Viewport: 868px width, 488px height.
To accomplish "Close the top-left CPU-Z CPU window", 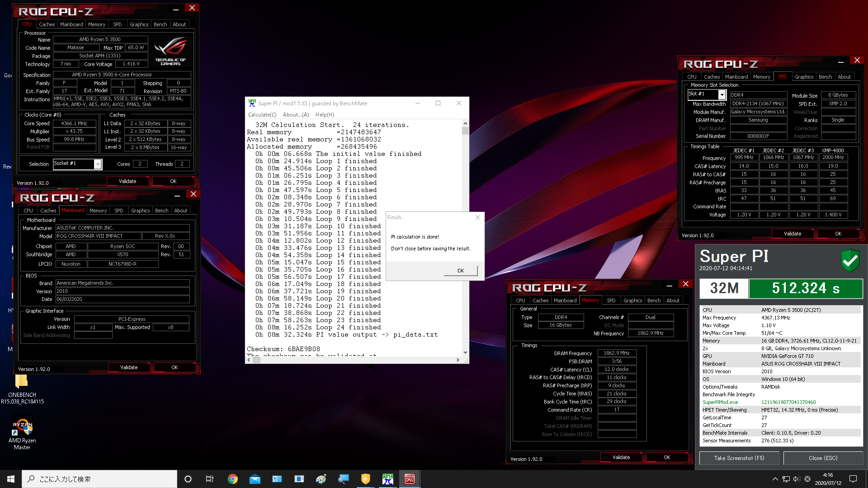I will [192, 8].
